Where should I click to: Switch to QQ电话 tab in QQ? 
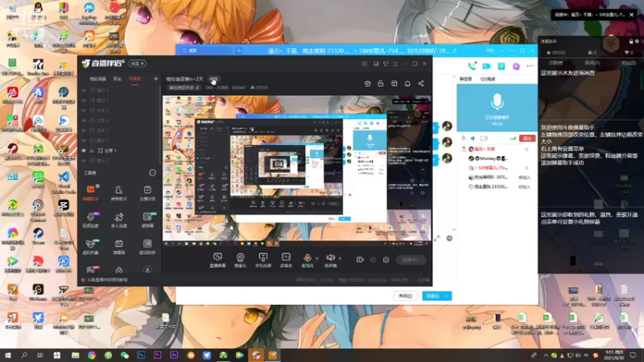click(x=488, y=79)
